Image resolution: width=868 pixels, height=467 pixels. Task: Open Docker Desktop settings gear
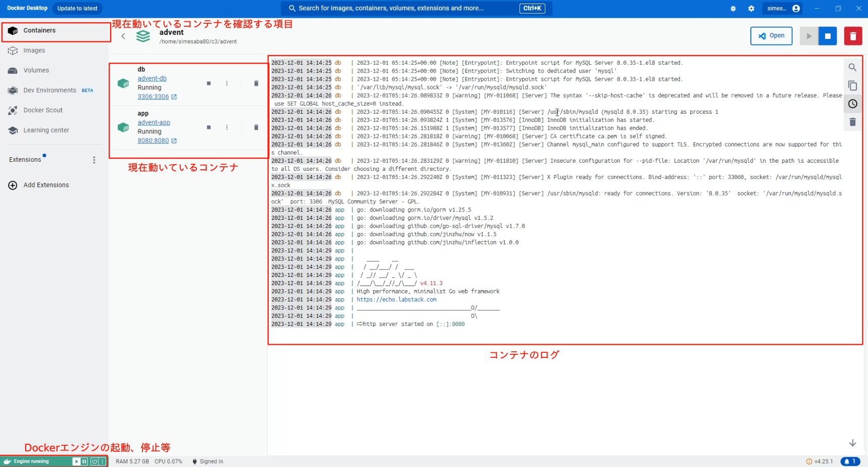click(x=751, y=8)
